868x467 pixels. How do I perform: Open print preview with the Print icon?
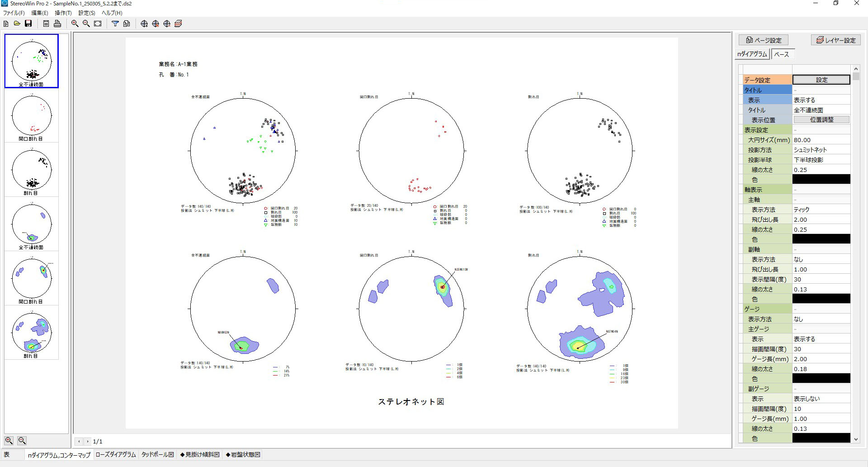[x=57, y=23]
